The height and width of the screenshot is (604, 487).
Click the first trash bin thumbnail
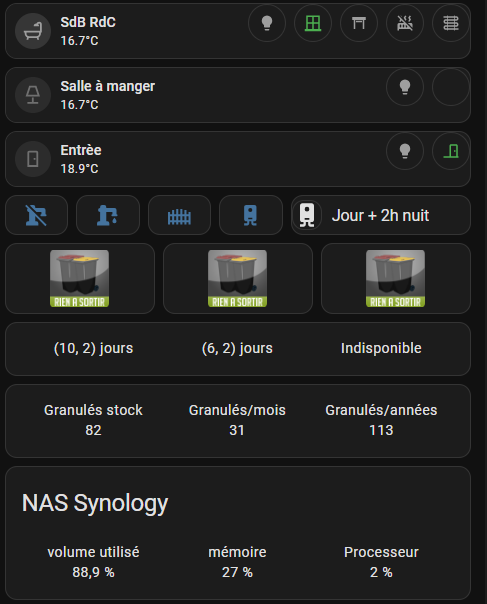coord(80,279)
